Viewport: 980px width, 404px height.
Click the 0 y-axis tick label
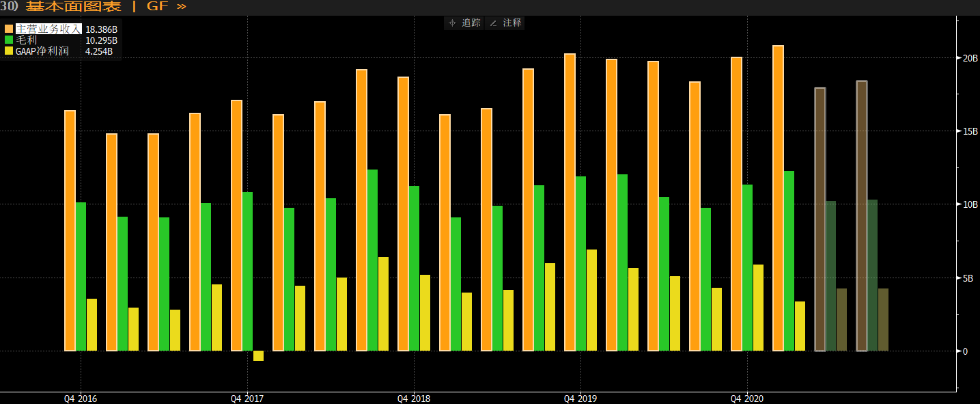(966, 351)
